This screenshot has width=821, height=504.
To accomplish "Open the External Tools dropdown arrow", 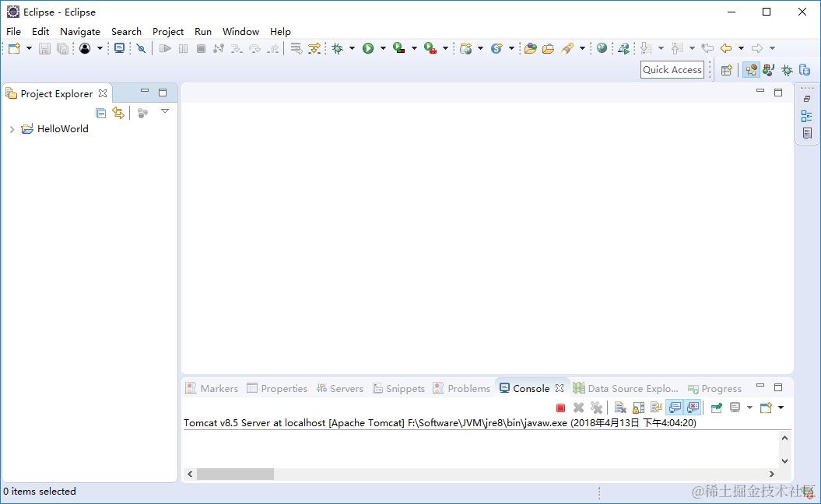I will point(446,49).
